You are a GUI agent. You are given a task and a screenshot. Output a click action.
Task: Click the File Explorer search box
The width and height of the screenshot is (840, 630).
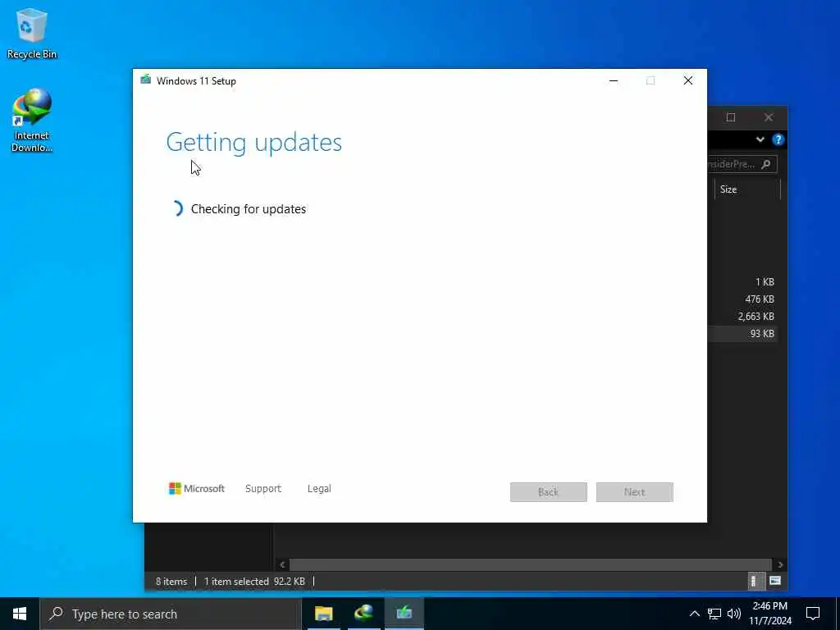[x=742, y=164]
